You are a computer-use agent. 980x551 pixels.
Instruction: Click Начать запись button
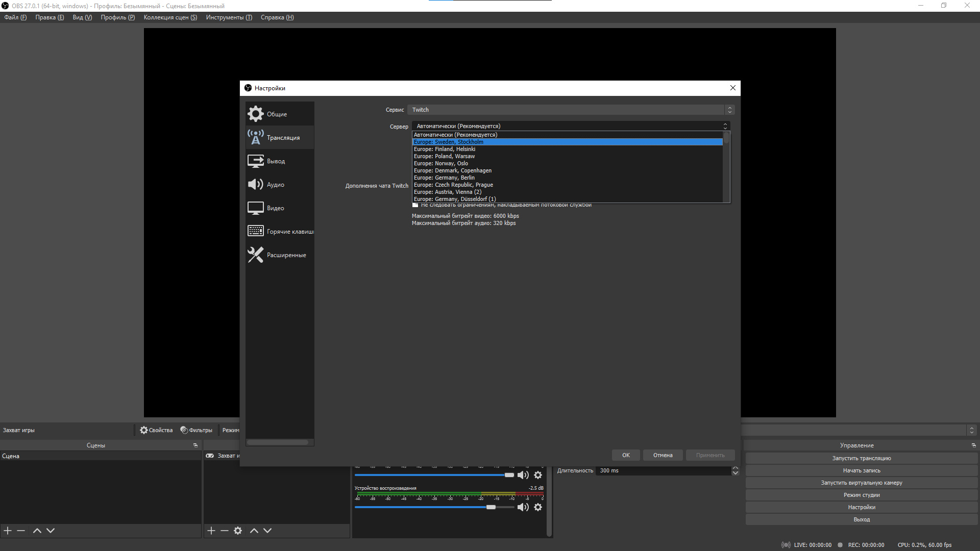(x=862, y=470)
